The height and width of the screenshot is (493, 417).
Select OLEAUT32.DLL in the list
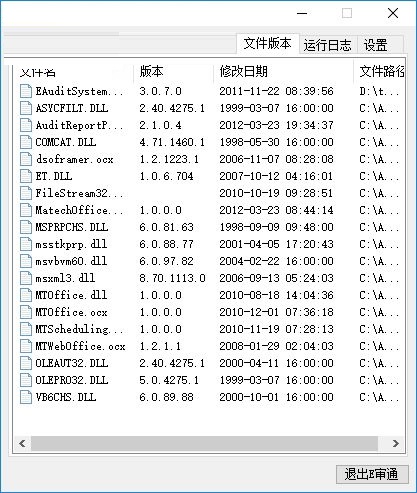point(72,363)
